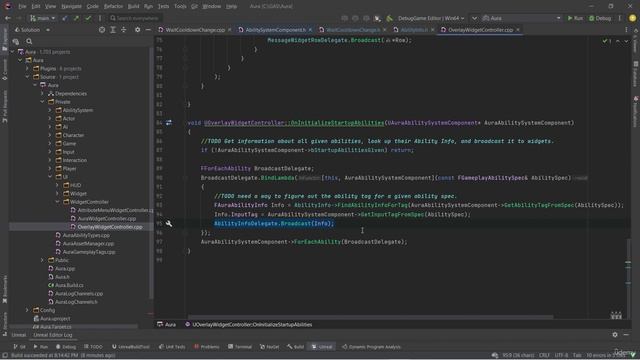Click the Search everywhere field

tap(135, 18)
